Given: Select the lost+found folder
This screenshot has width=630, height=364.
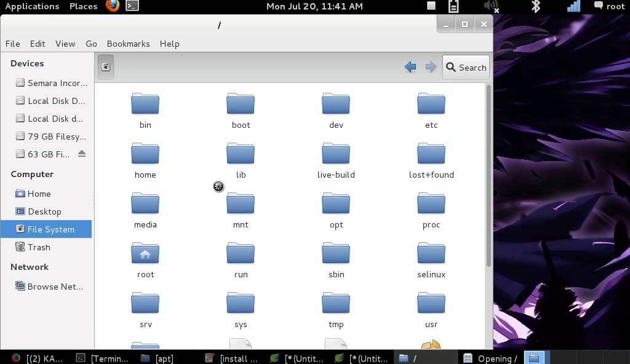Looking at the screenshot, I should pyautogui.click(x=431, y=154).
